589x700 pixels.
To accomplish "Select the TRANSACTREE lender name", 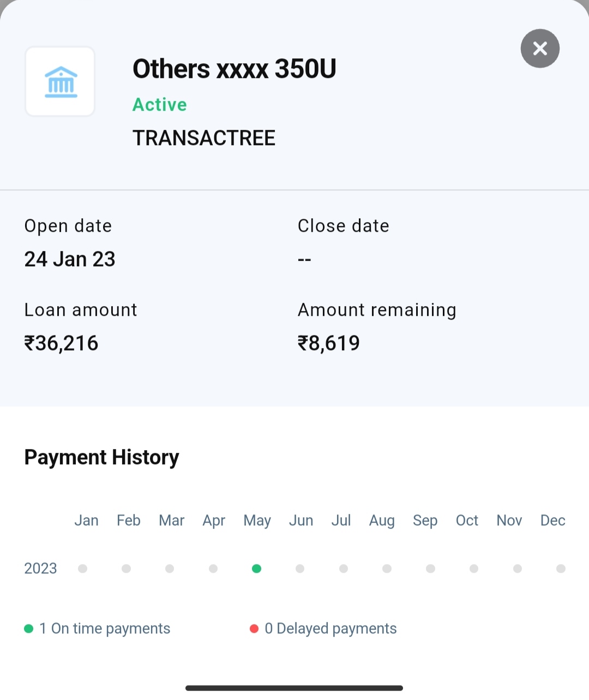I will [x=203, y=138].
